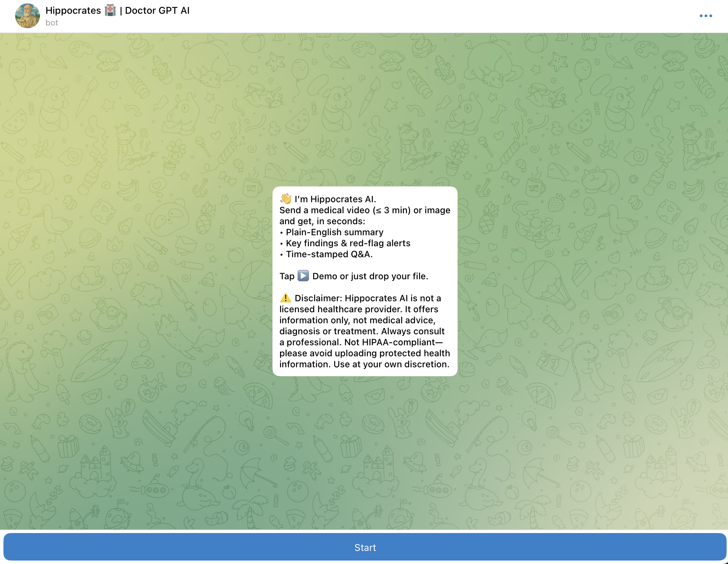Click the yellow warning triangle emoji
Image resolution: width=728 pixels, height=564 pixels.
coord(286,298)
